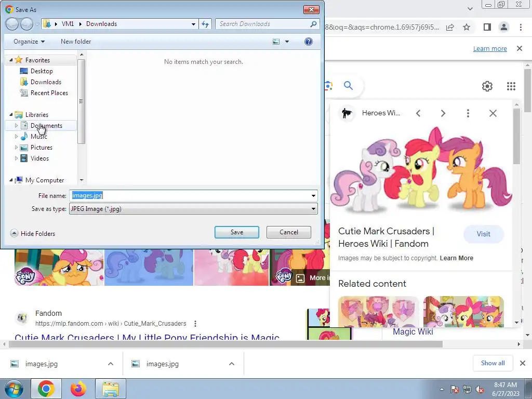Screen dimensions: 532x399
Task: Click the Search Downloads field
Action: click(268, 24)
